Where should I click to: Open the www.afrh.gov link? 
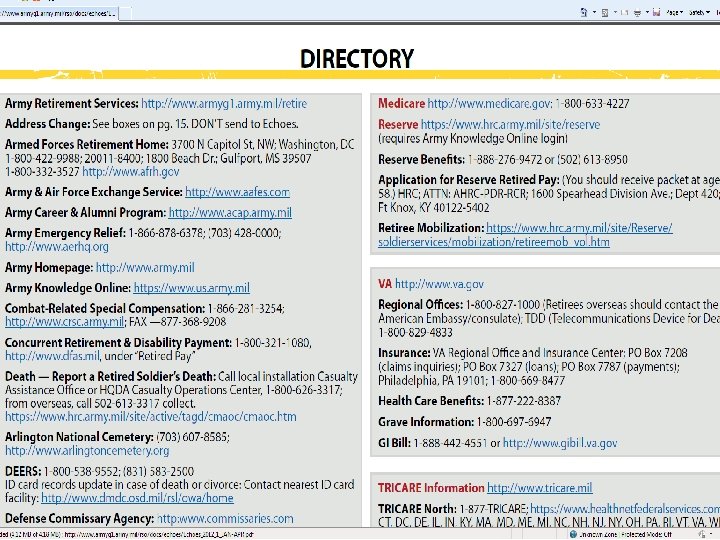coord(130,172)
